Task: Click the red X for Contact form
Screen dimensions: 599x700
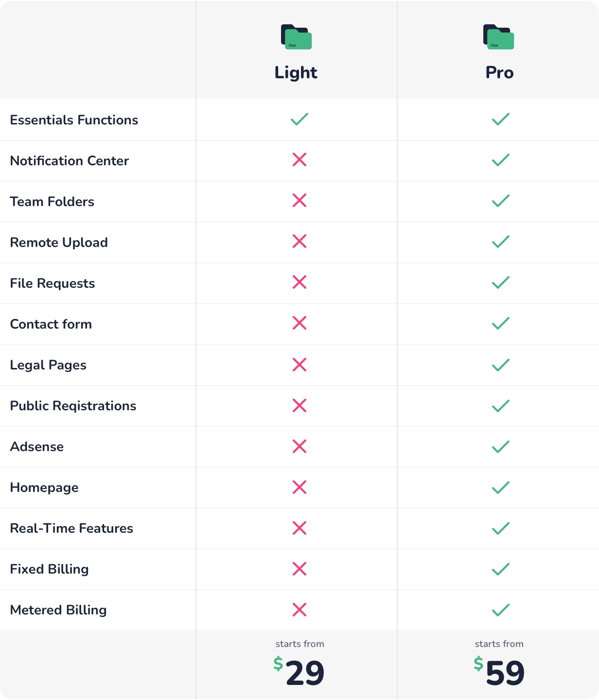Action: pyautogui.click(x=299, y=323)
